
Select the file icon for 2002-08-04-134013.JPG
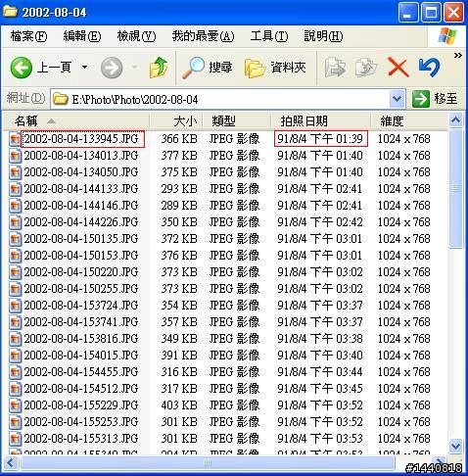pyautogui.click(x=15, y=156)
